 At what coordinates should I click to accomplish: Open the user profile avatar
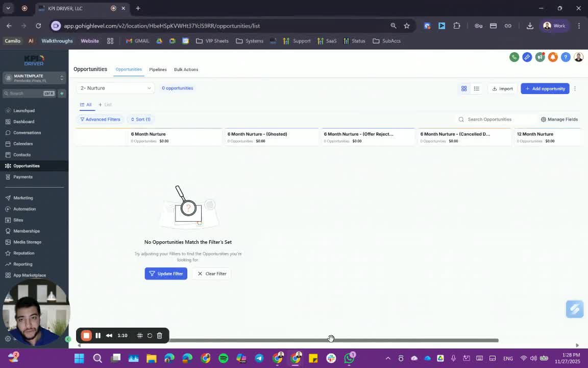[x=579, y=57]
